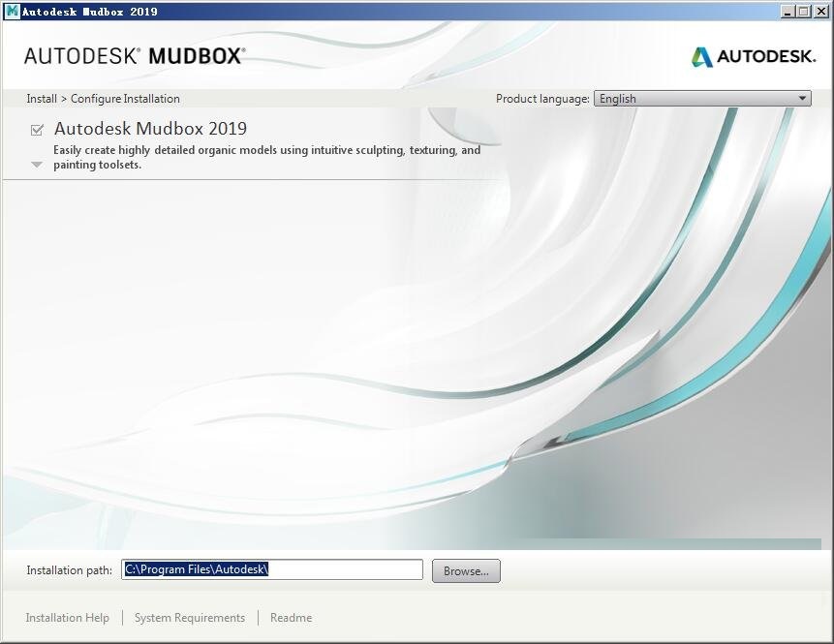Open the Readme document
This screenshot has width=834, height=644.
291,617
